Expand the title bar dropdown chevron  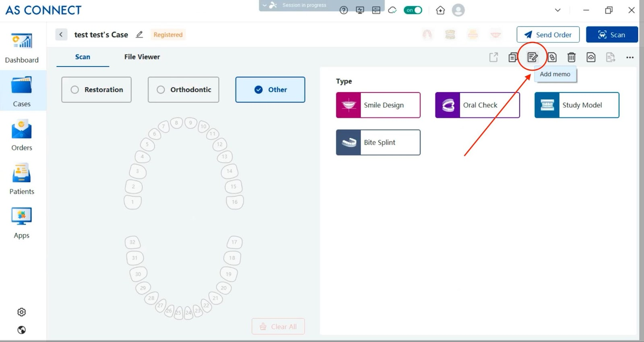point(557,10)
